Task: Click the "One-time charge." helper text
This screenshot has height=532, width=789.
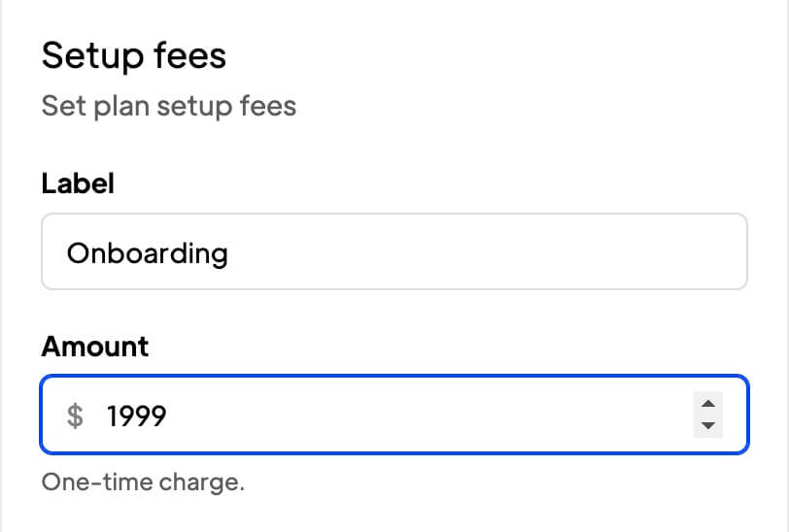Action: click(x=143, y=482)
